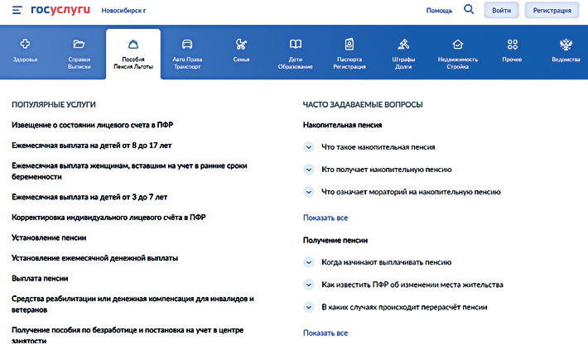Open Ежемесячная выплата детям 8–17 лет

pos(91,146)
